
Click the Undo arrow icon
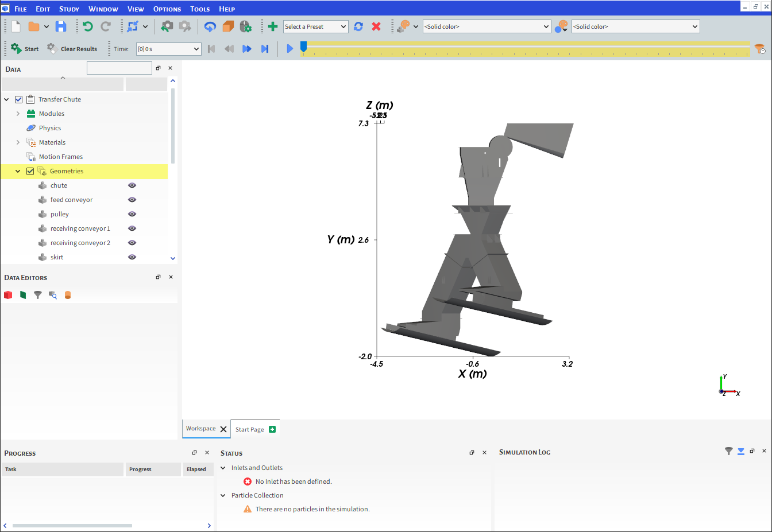tap(87, 26)
